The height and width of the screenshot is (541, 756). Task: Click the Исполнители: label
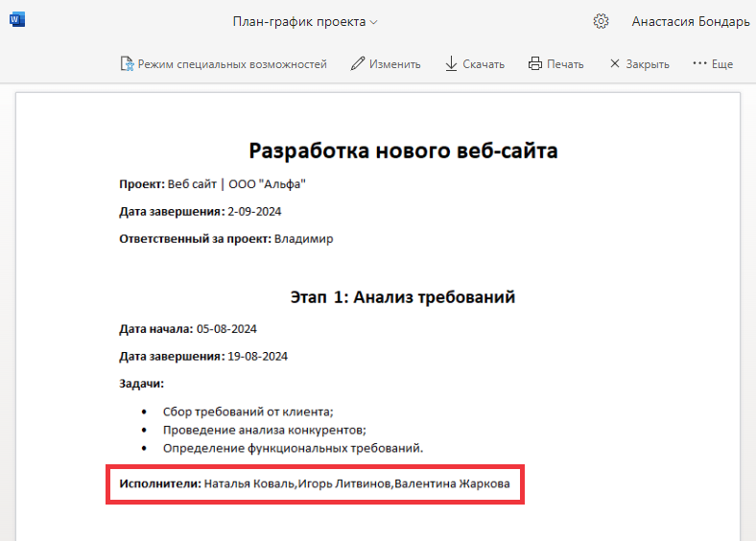[160, 483]
